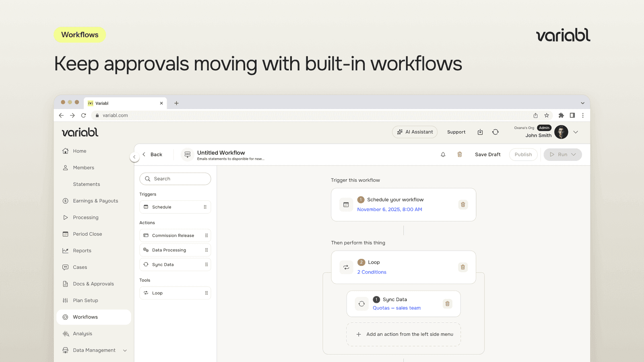The image size is (644, 362).
Task: Delete workflow using header trash icon
Action: pyautogui.click(x=460, y=154)
